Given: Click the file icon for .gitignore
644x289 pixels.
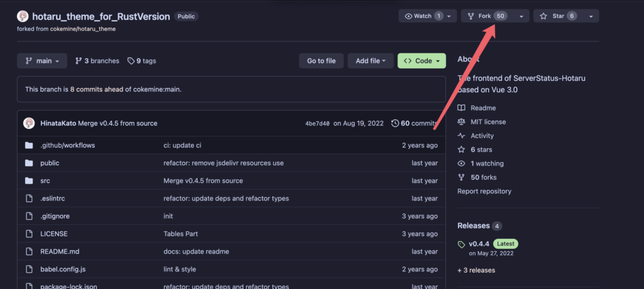Looking at the screenshot, I should tap(29, 216).
